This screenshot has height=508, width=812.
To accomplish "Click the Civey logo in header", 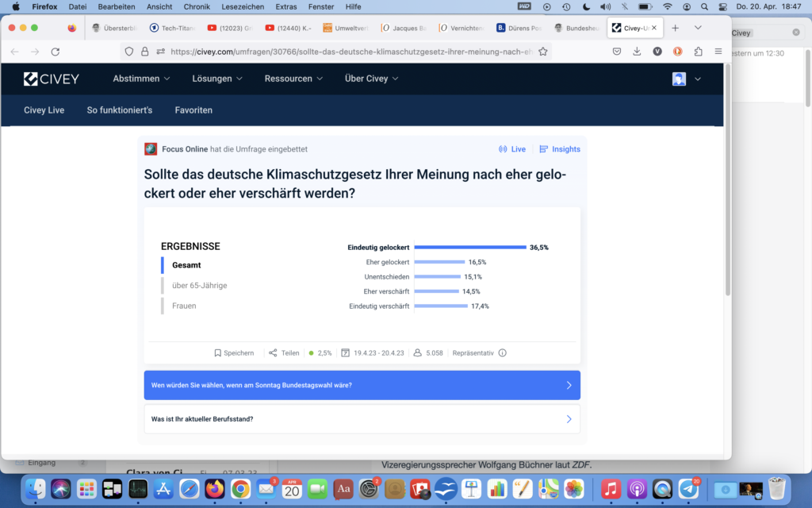I will point(52,79).
